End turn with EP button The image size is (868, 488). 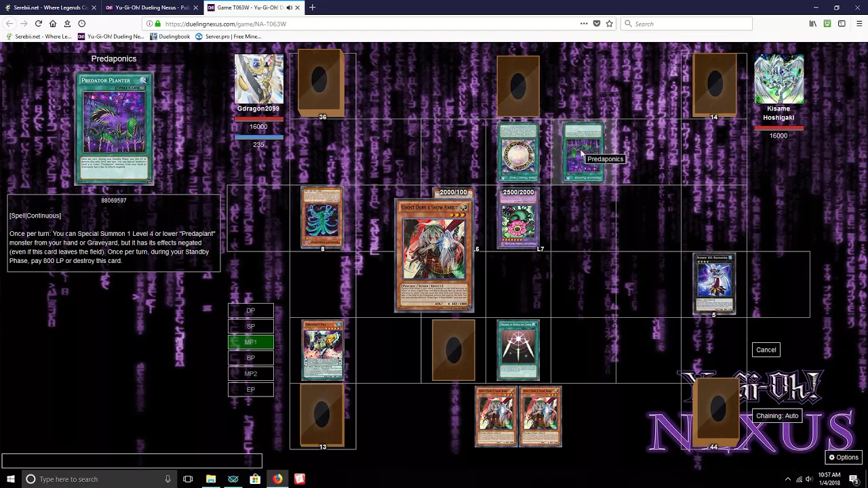coord(250,390)
